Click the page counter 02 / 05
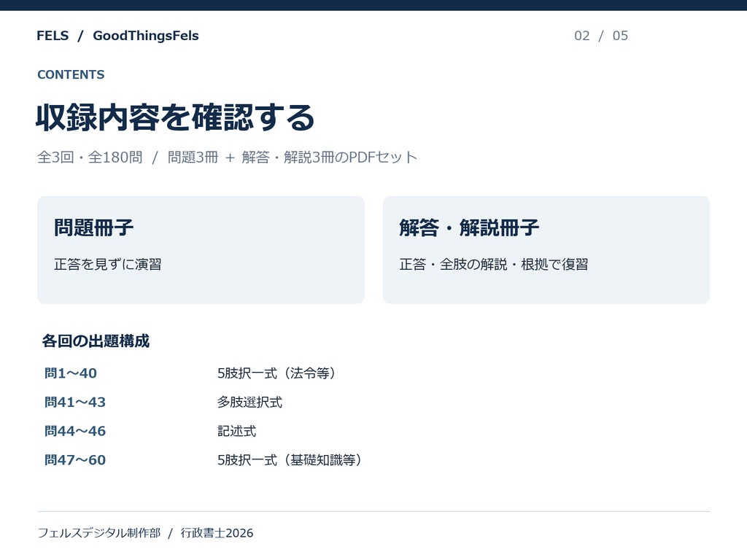The image size is (747, 560). pyautogui.click(x=601, y=36)
